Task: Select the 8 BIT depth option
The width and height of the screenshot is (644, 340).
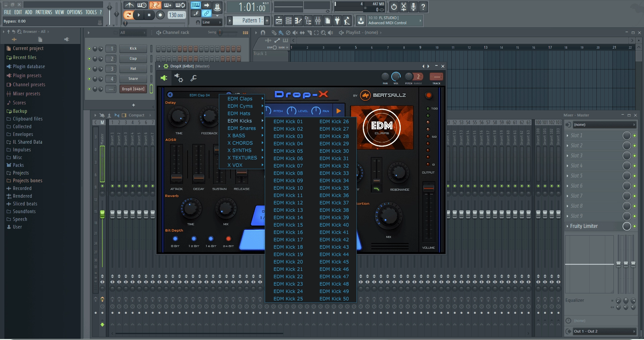Action: 175,239
